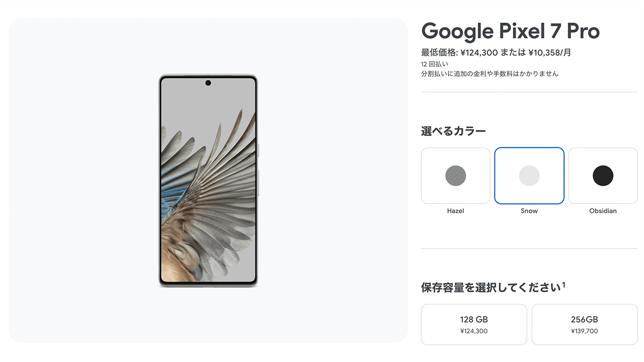The image size is (644, 362).
Task: Click the 分割払い no-interest notice text
Action: [489, 74]
